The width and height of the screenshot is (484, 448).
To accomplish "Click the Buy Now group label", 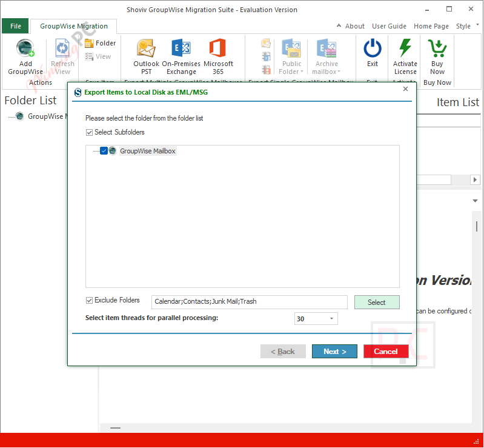I will click(x=437, y=83).
